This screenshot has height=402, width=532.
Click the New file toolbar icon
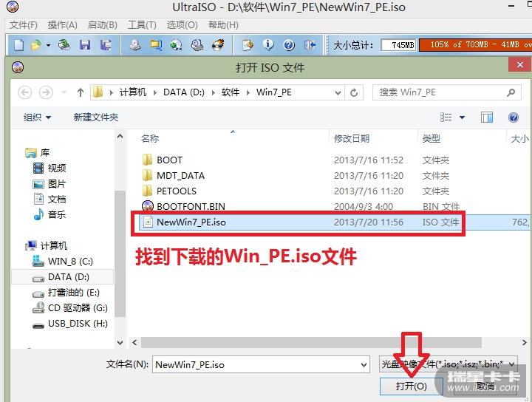pyautogui.click(x=18, y=45)
